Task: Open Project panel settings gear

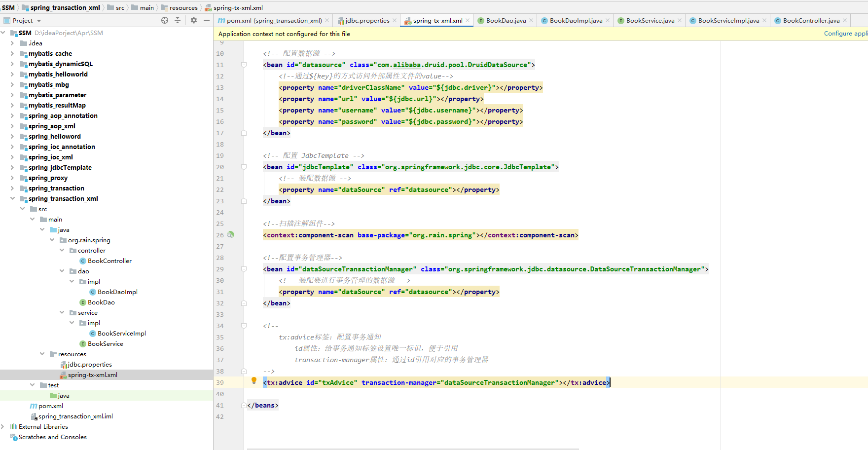Action: (194, 20)
